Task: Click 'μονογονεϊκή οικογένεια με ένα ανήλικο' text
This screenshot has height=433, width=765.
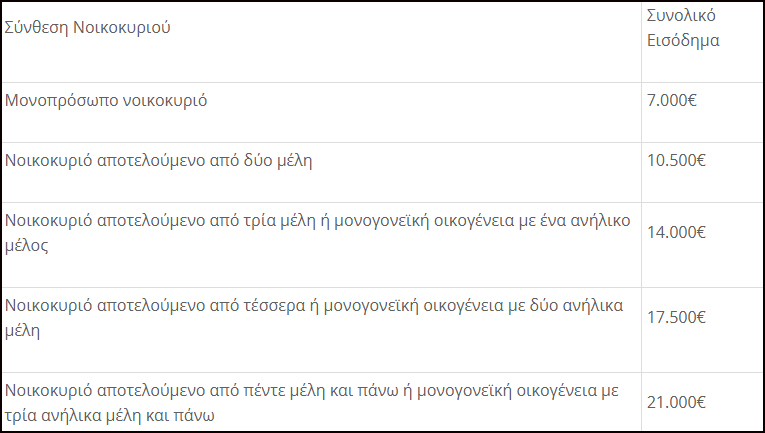Action: point(483,220)
